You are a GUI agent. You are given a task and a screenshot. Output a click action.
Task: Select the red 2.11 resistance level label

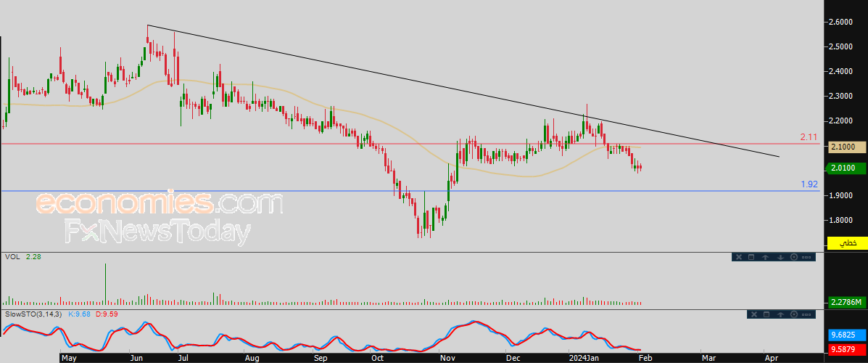pos(809,137)
